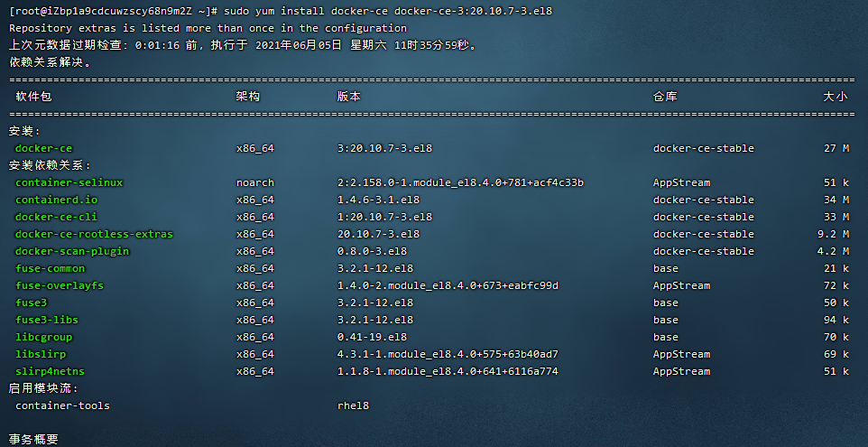
Task: Select version 0.41-19.el8 text
Action: pyautogui.click(x=372, y=338)
